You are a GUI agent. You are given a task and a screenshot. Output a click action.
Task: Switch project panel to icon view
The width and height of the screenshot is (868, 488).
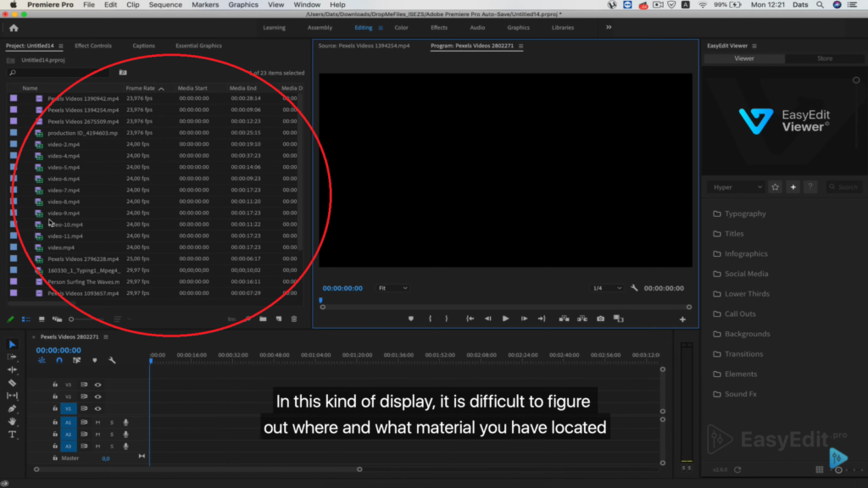tap(42, 319)
